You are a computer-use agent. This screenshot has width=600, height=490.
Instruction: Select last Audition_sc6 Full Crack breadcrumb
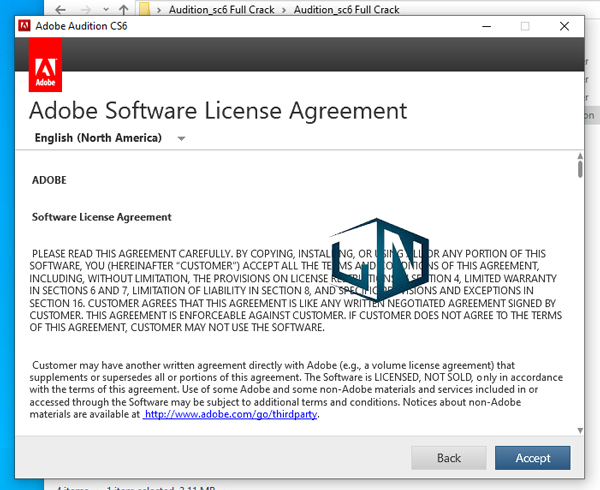[x=346, y=10]
